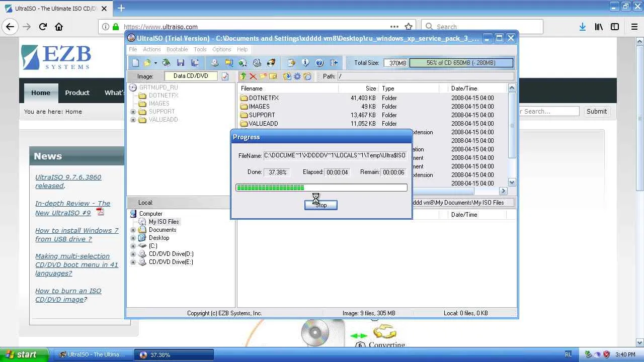
Task: Click the Make CD/DVD Image icon
Action: coord(215,63)
